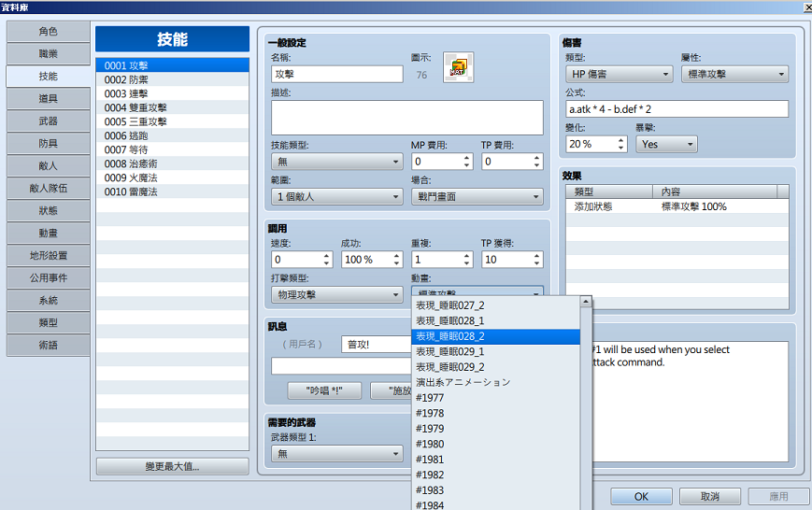Open the 職業 tab
812x510 pixels.
tap(49, 54)
